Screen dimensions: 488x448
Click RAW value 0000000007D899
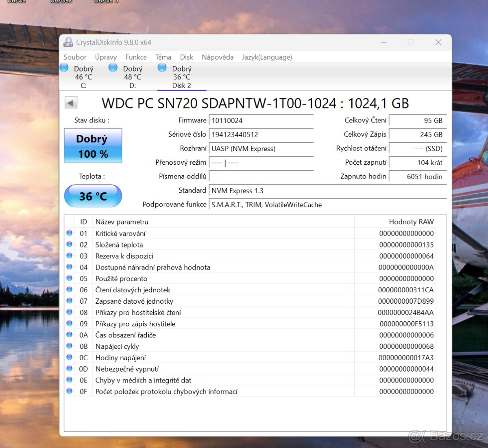pyautogui.click(x=406, y=301)
